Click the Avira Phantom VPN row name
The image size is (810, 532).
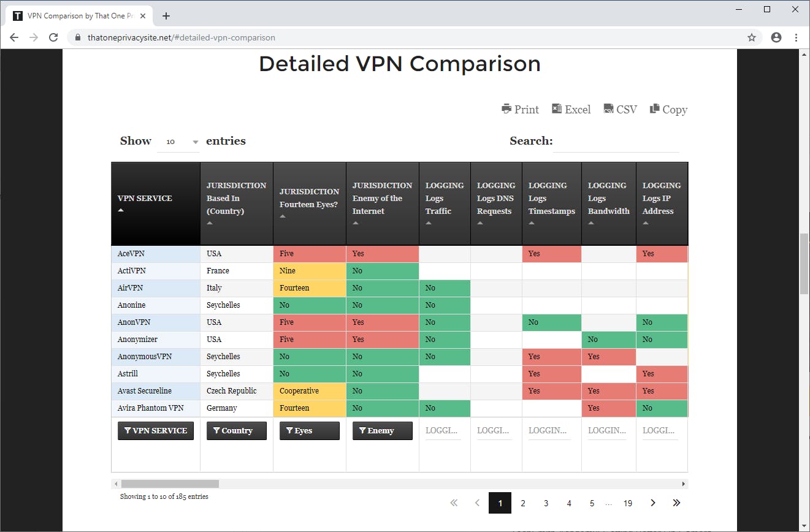point(151,408)
